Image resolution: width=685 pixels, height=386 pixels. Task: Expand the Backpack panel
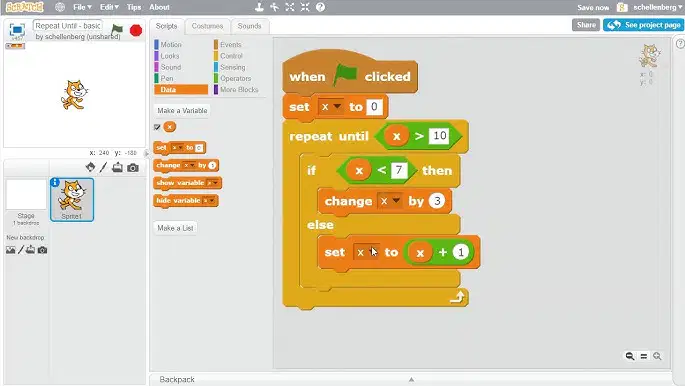pyautogui.click(x=411, y=379)
